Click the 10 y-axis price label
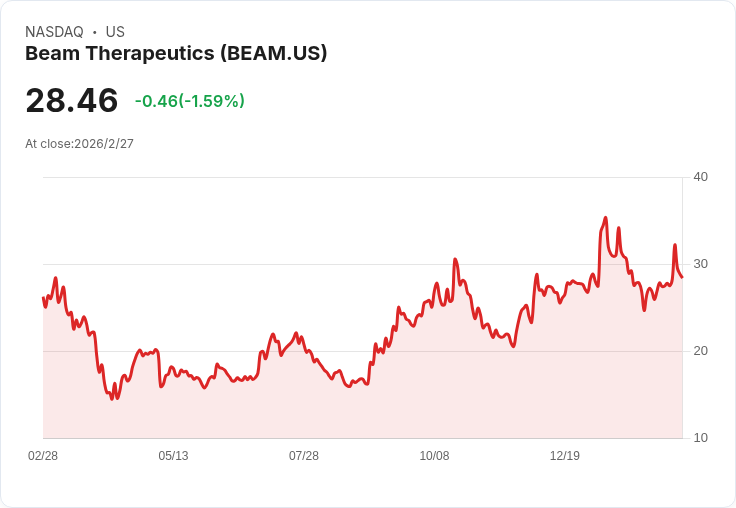The image size is (736, 508). [x=700, y=438]
